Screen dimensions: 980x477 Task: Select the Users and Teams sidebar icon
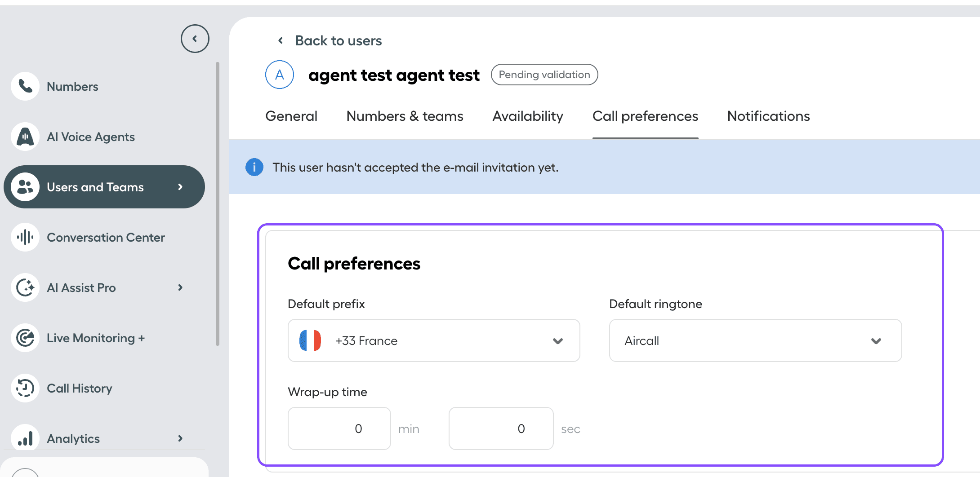(x=25, y=187)
